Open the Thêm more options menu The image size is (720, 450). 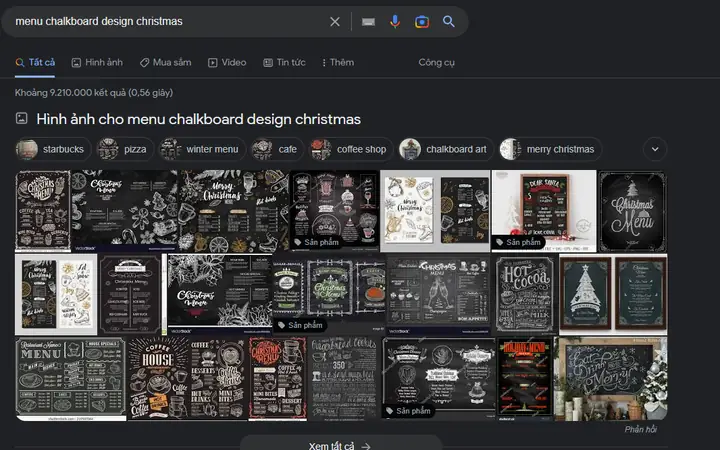pyautogui.click(x=337, y=62)
